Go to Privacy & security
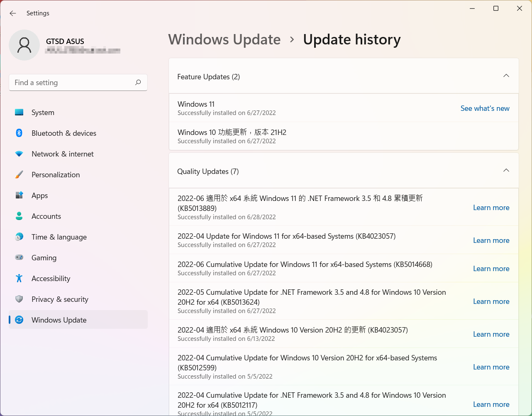The width and height of the screenshot is (532, 416). (x=78, y=299)
